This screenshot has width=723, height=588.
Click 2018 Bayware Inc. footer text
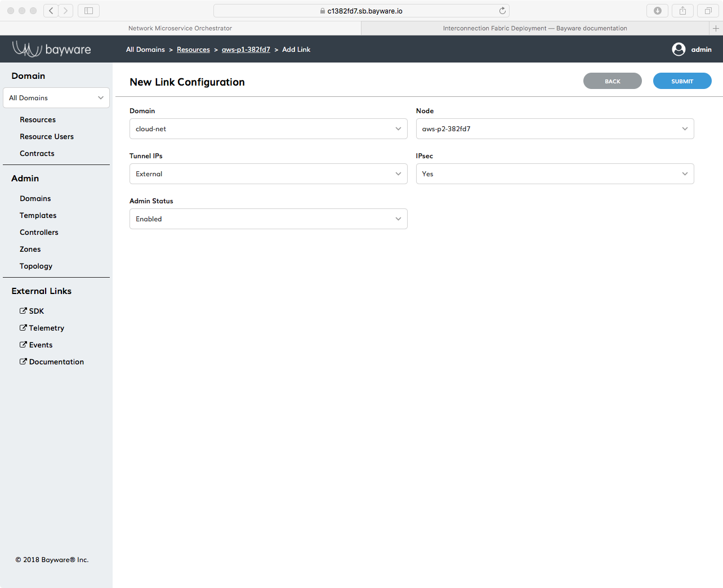(x=52, y=560)
